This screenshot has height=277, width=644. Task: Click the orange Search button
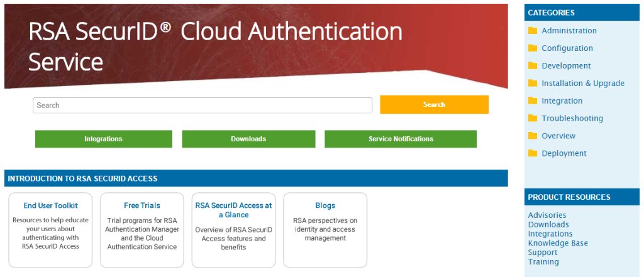tap(434, 105)
